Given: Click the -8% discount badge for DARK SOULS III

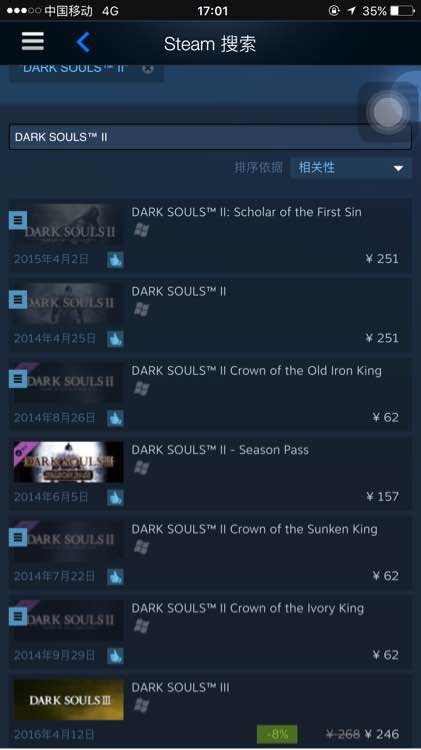Looking at the screenshot, I should tap(277, 734).
